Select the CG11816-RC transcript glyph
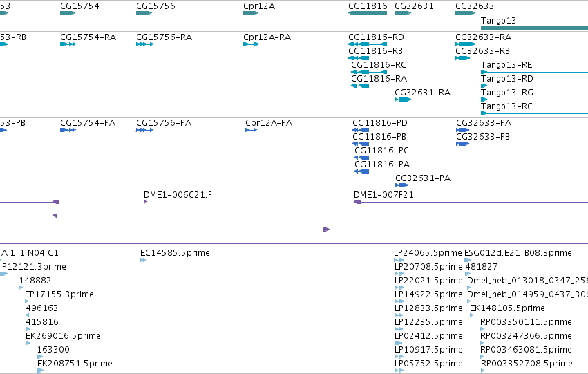 pos(369,72)
